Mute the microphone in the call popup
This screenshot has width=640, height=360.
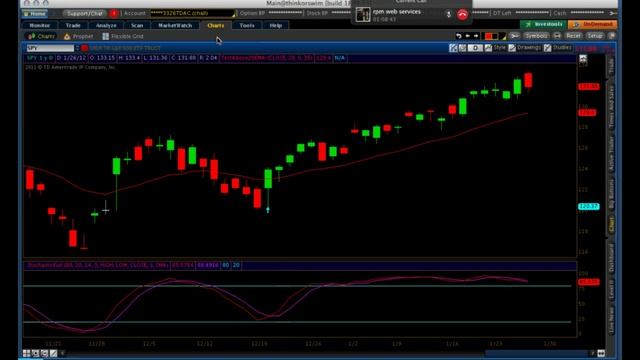pos(448,15)
